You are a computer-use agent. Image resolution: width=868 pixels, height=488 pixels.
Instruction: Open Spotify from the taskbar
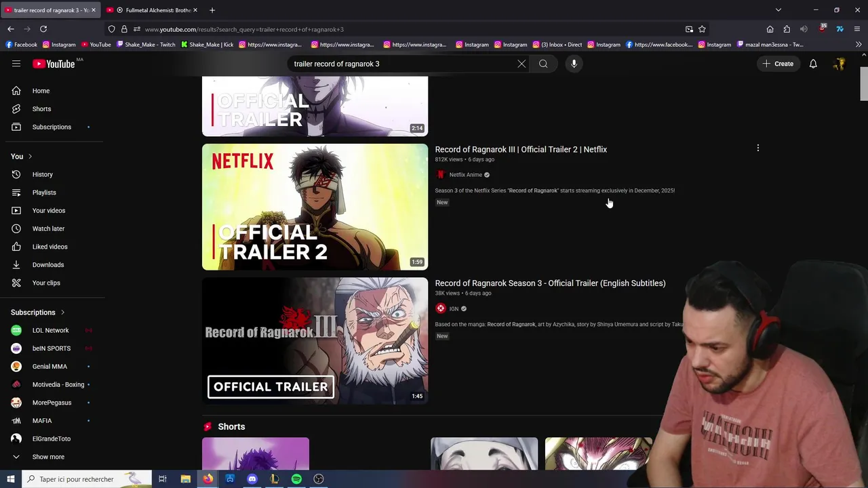pyautogui.click(x=296, y=479)
